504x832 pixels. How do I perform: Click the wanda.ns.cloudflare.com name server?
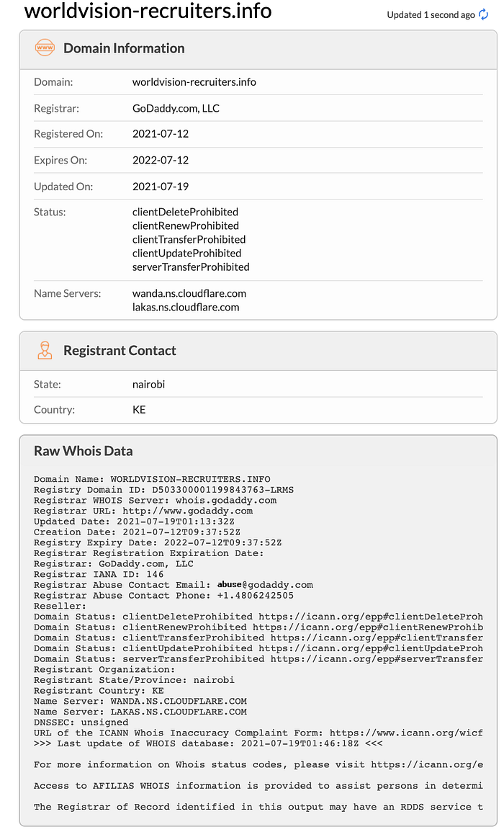tap(189, 293)
